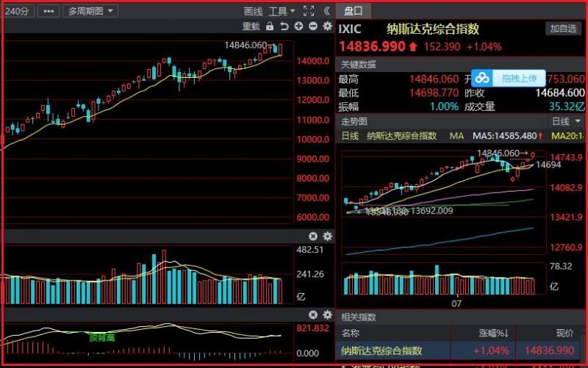
Task: Click the 13692.009 low marker label
Action: pyautogui.click(x=431, y=211)
